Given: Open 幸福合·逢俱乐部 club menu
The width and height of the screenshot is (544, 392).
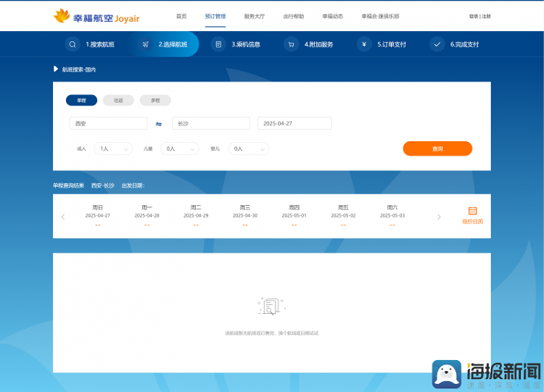Looking at the screenshot, I should (x=380, y=16).
